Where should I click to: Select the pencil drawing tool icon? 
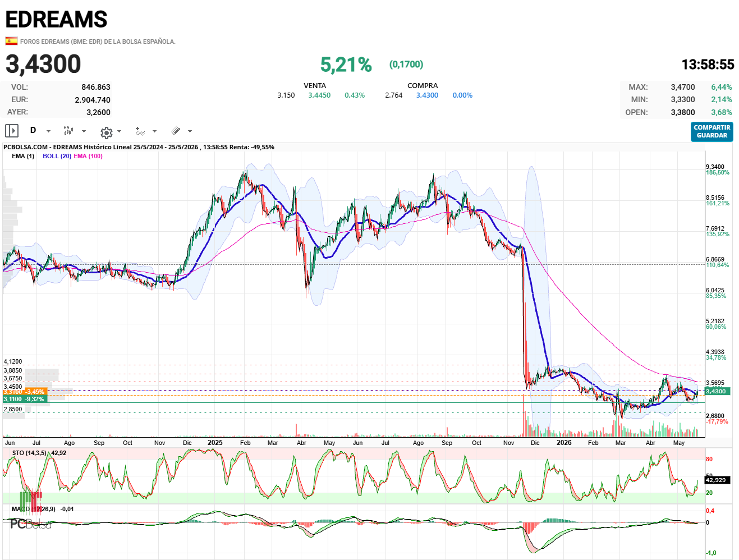point(176,131)
